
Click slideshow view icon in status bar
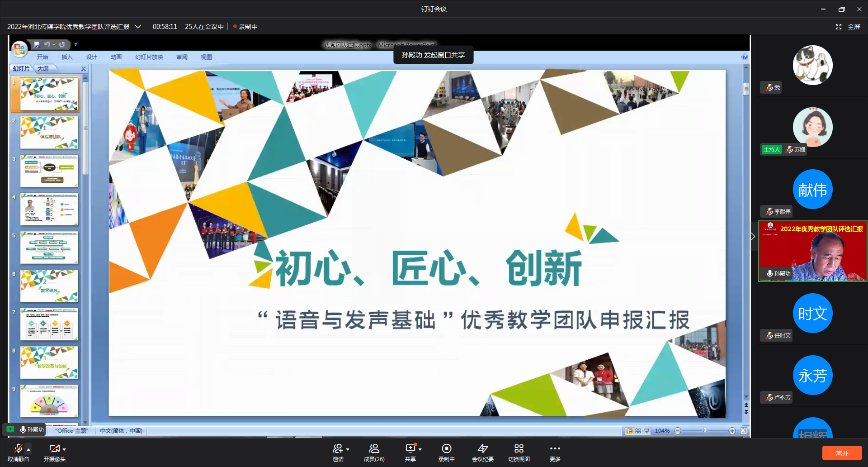click(x=647, y=431)
